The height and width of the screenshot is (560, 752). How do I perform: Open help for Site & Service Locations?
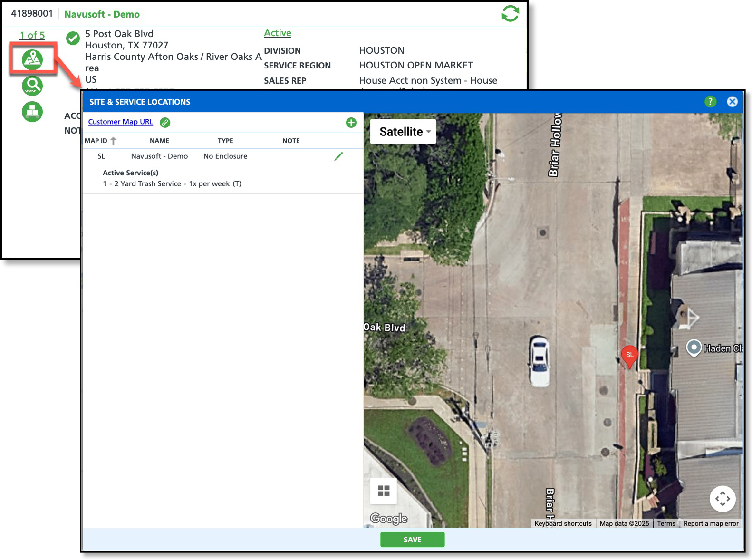[710, 101]
